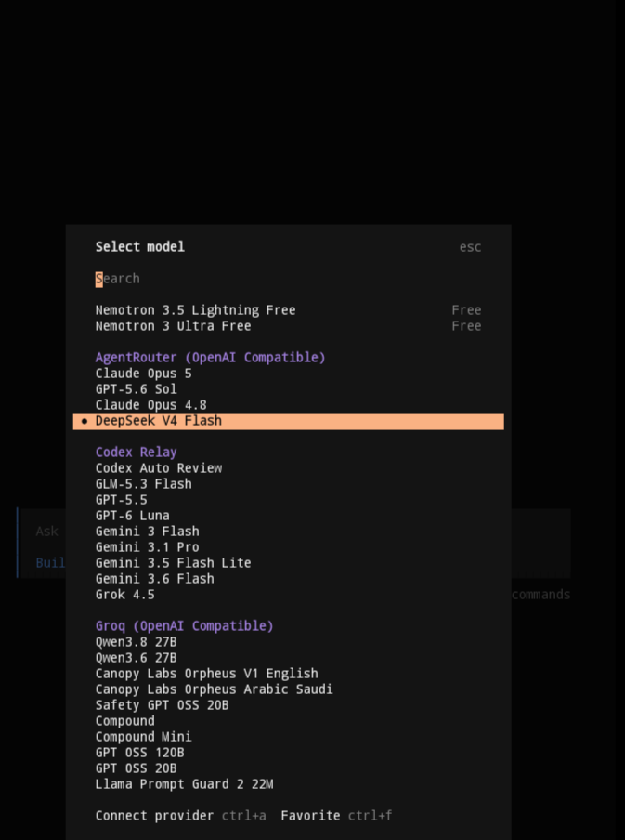
Task: Pick the GPT-5.5 model
Action: point(288,500)
